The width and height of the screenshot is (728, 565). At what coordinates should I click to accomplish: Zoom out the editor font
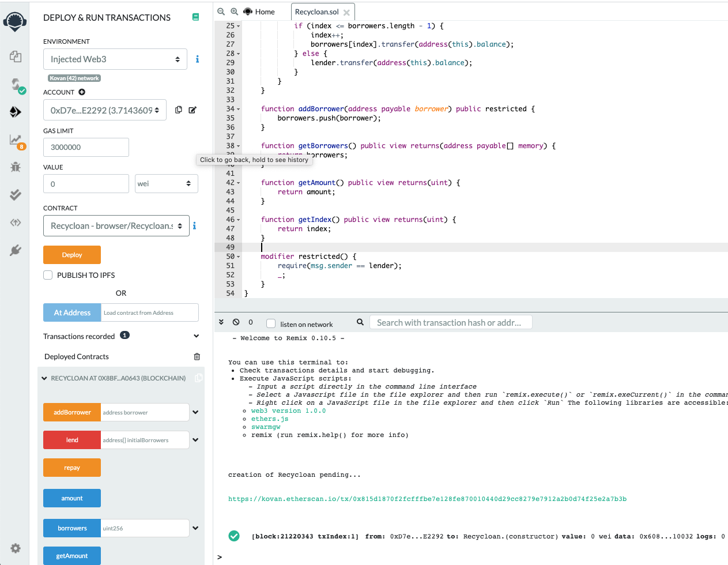tap(221, 12)
